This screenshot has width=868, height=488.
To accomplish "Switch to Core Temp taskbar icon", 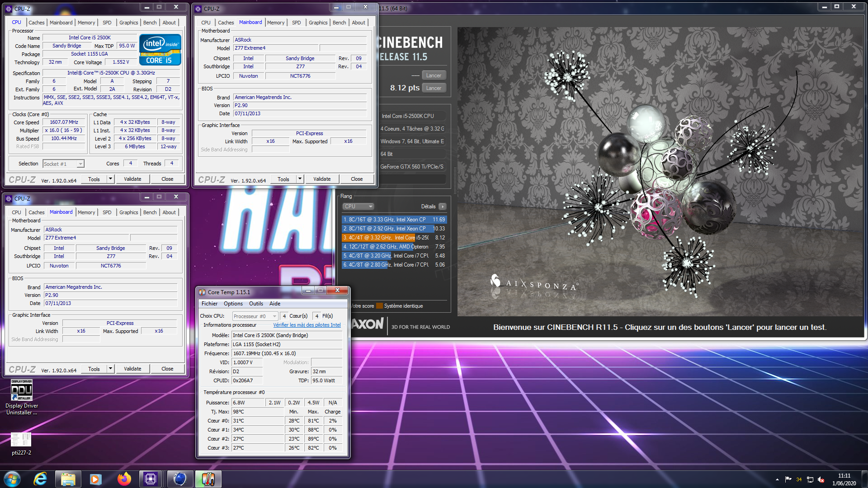I will click(x=208, y=479).
